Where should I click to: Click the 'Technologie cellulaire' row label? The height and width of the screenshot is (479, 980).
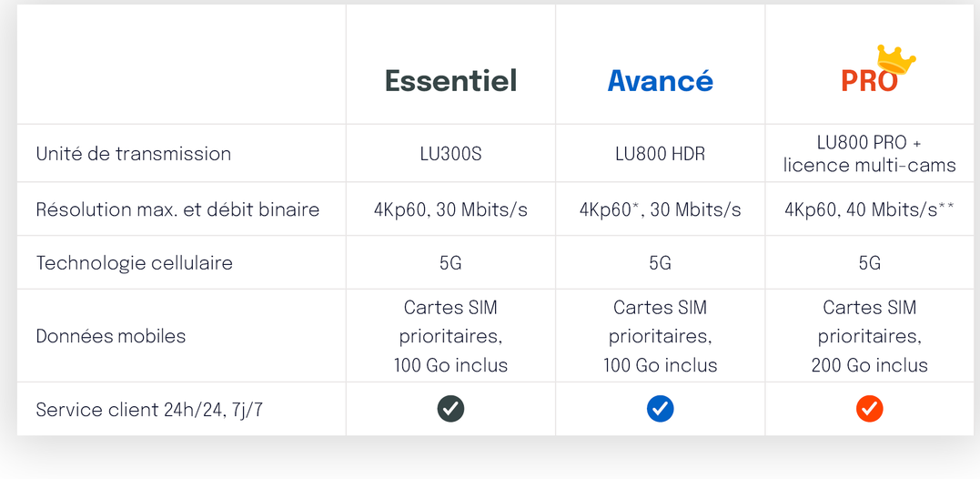[134, 262]
